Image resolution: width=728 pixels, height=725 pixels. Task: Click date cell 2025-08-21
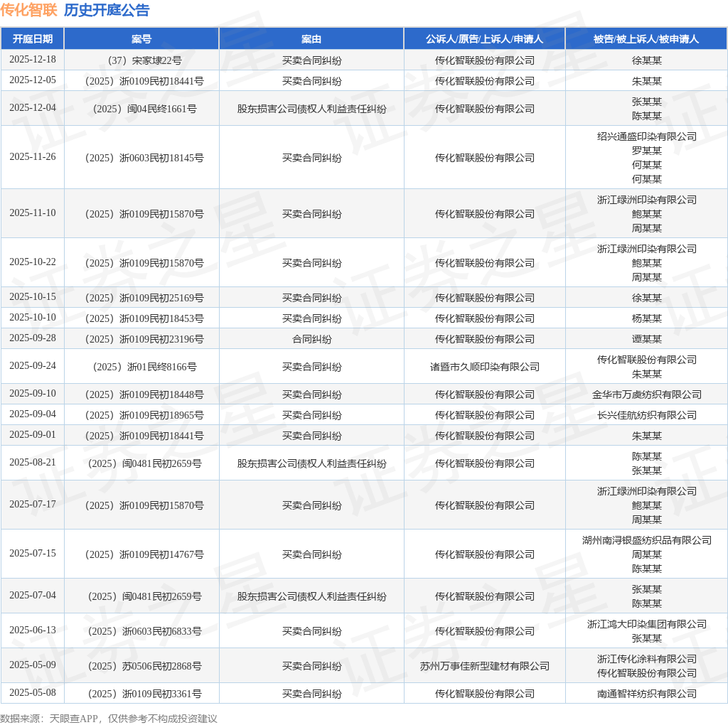click(x=33, y=463)
